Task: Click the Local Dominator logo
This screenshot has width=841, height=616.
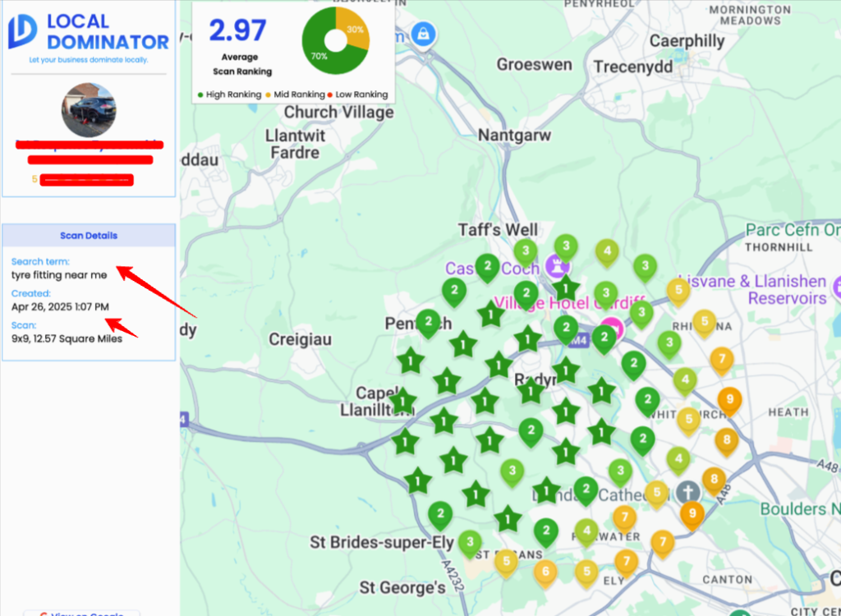Action: click(89, 32)
